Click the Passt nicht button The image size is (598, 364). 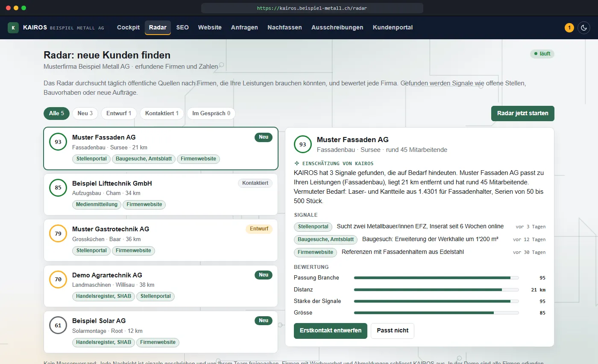click(x=393, y=331)
